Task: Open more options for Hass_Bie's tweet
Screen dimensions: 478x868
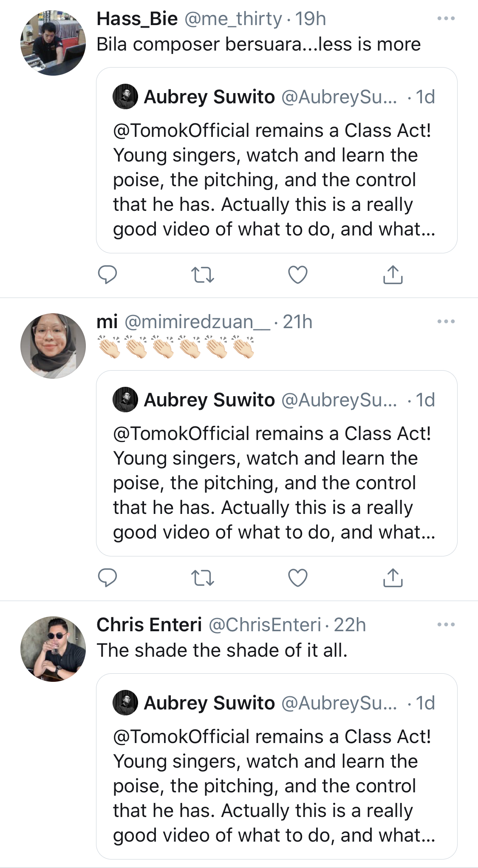Action: [x=446, y=19]
